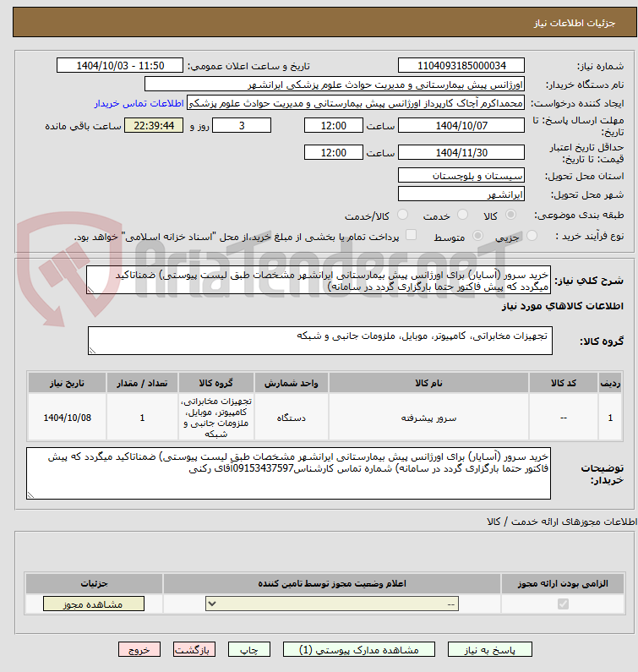The width and height of the screenshot is (638, 672).
Task: Expand the اعلام وضعیت مجوز dropdown
Action: pos(332,604)
